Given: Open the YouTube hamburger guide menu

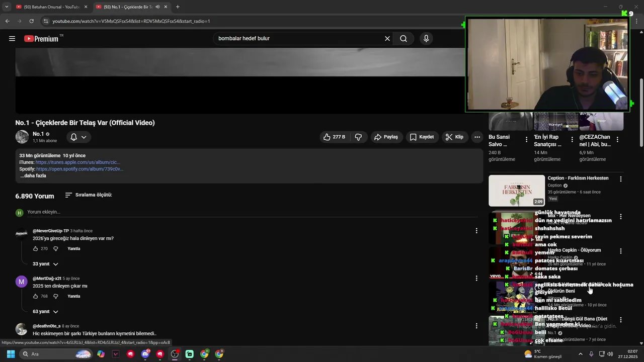Looking at the screenshot, I should (12, 39).
